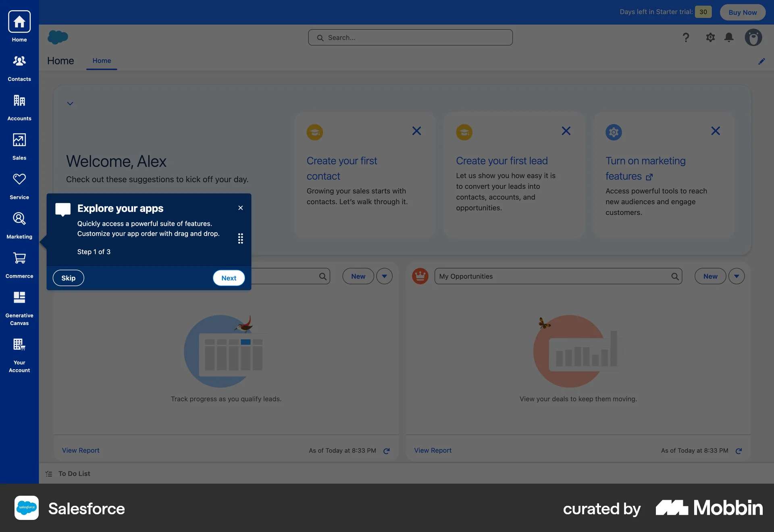Open the dropdown next to My Opportunities New button
The width and height of the screenshot is (774, 532).
[737, 276]
